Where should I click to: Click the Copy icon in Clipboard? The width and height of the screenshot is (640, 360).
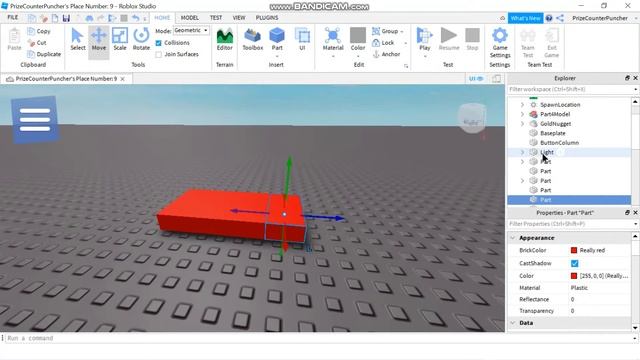[x=31, y=31]
